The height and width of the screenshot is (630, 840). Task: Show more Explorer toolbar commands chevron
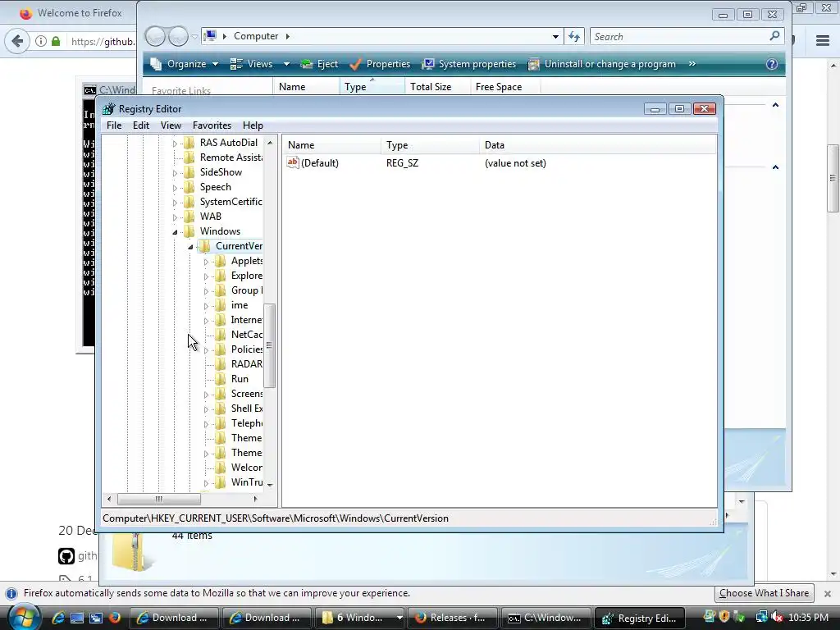tap(692, 64)
